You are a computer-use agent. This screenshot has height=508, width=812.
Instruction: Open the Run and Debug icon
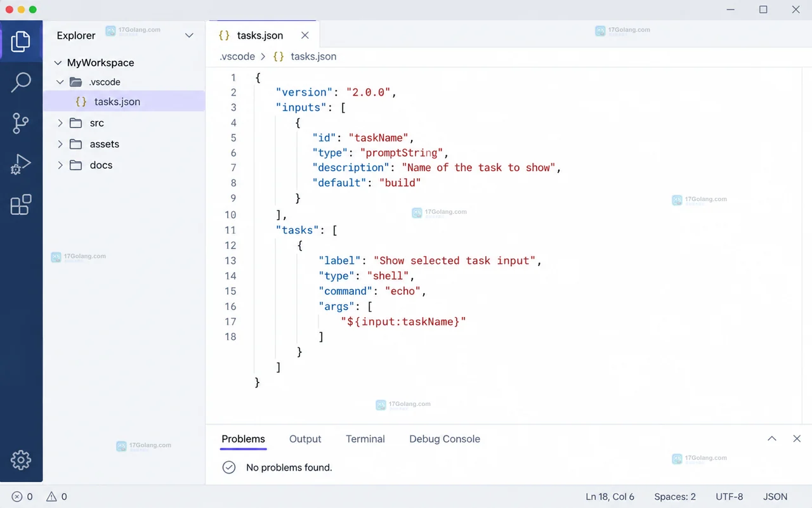pos(21,164)
